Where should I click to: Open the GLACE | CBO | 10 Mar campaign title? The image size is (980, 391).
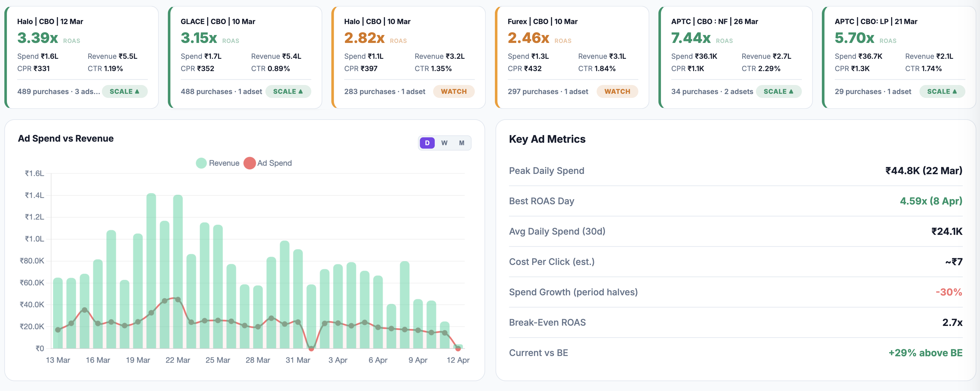[218, 22]
